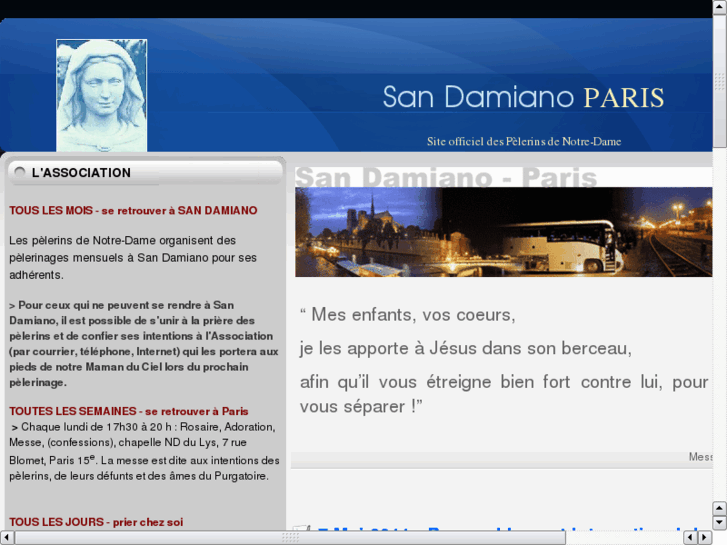The height and width of the screenshot is (545, 727).
Task: Click the Notre-Dame and bus banner image
Action: pos(504,232)
